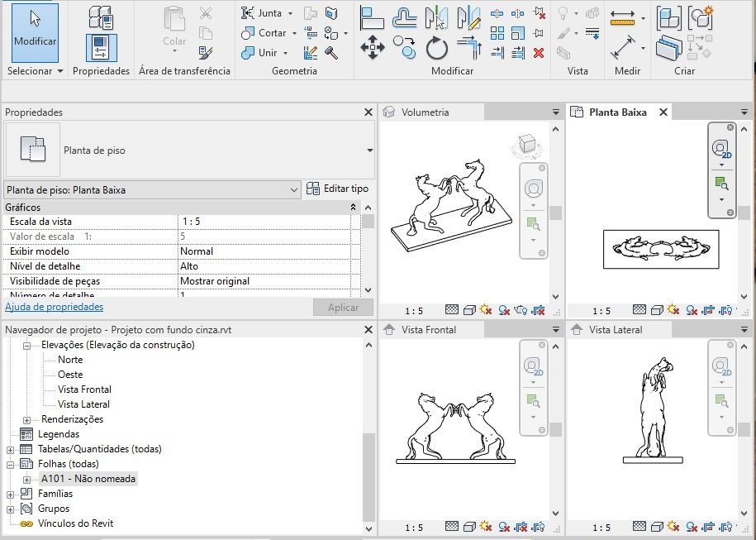The image size is (756, 540).
Task: Click the demolish hammer icon
Action: pos(331,53)
